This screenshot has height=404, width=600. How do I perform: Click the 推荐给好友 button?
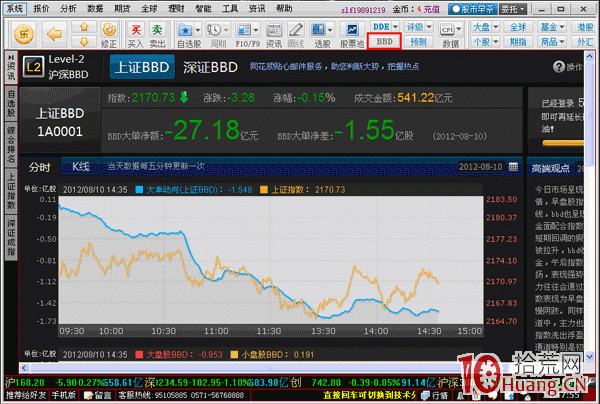click(x=26, y=395)
